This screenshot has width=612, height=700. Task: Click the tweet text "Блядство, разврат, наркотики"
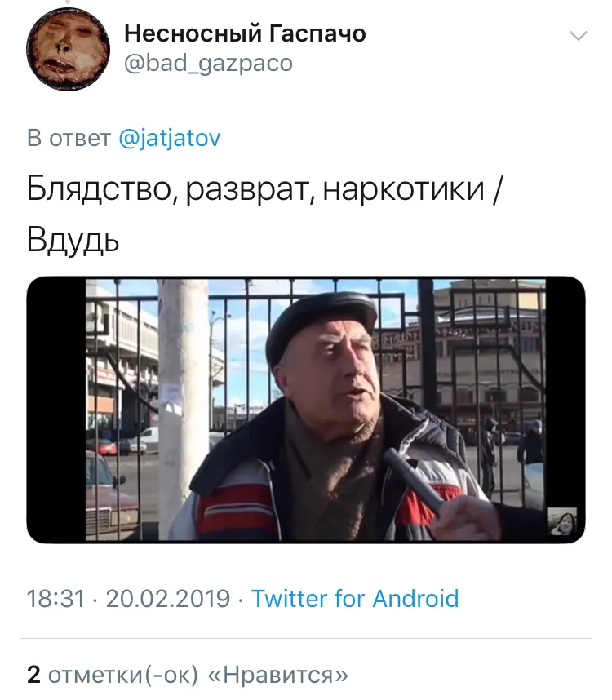255,189
